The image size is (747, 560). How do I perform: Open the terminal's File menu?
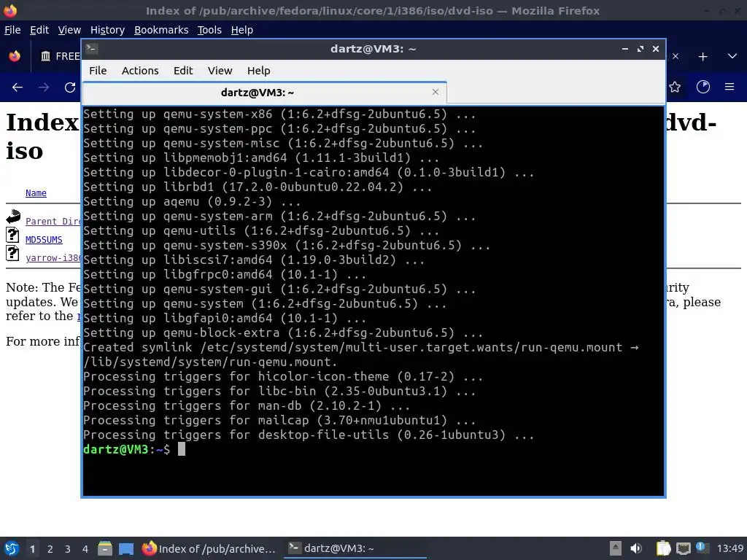coord(98,71)
